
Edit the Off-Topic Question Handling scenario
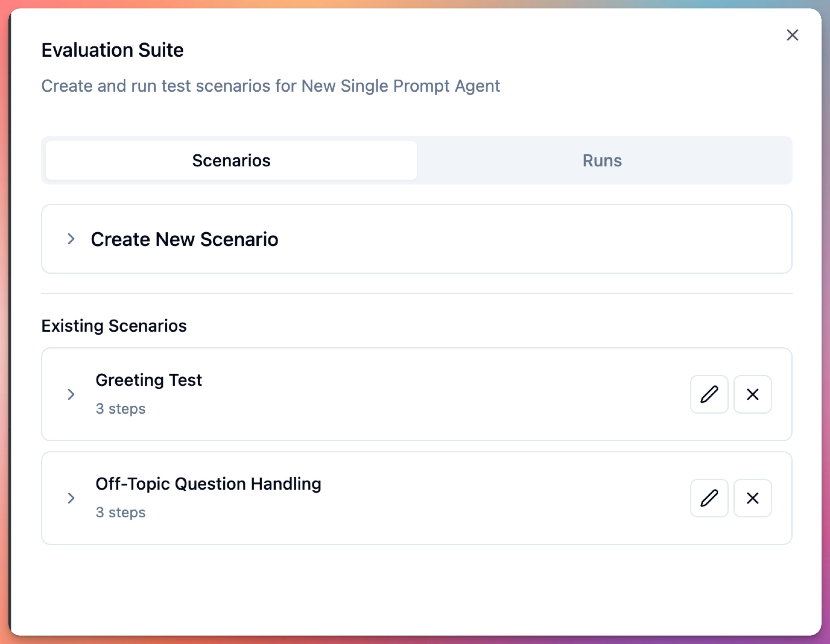click(709, 498)
